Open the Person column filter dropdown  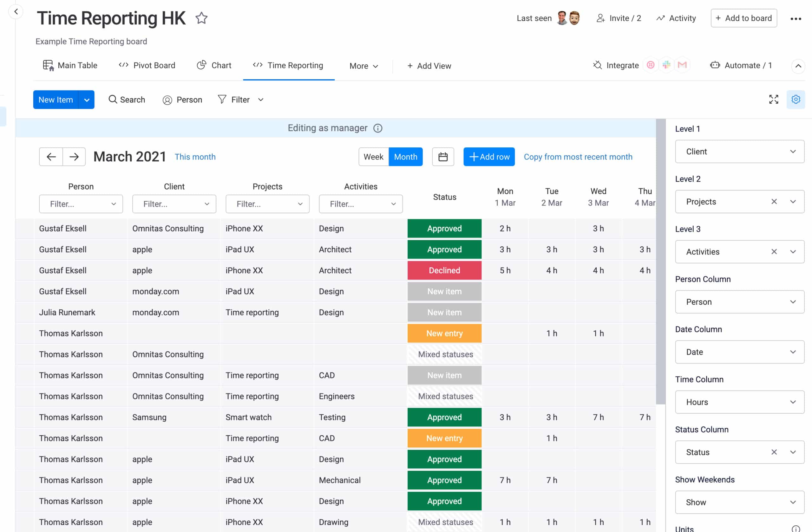(x=81, y=204)
